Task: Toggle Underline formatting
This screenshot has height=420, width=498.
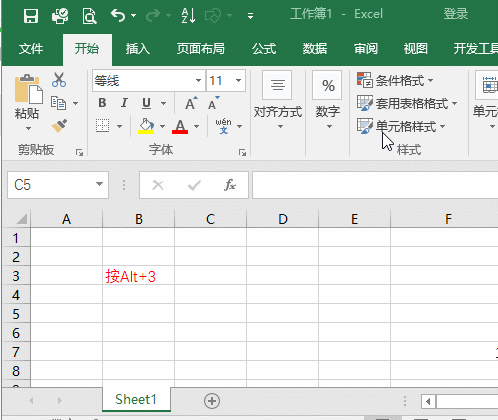Action: pyautogui.click(x=146, y=103)
